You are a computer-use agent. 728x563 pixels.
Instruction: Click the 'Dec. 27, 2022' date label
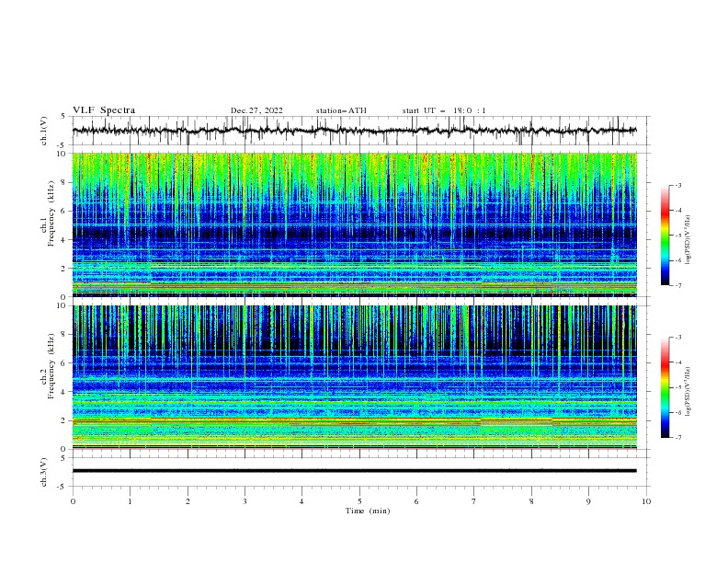[256, 110]
